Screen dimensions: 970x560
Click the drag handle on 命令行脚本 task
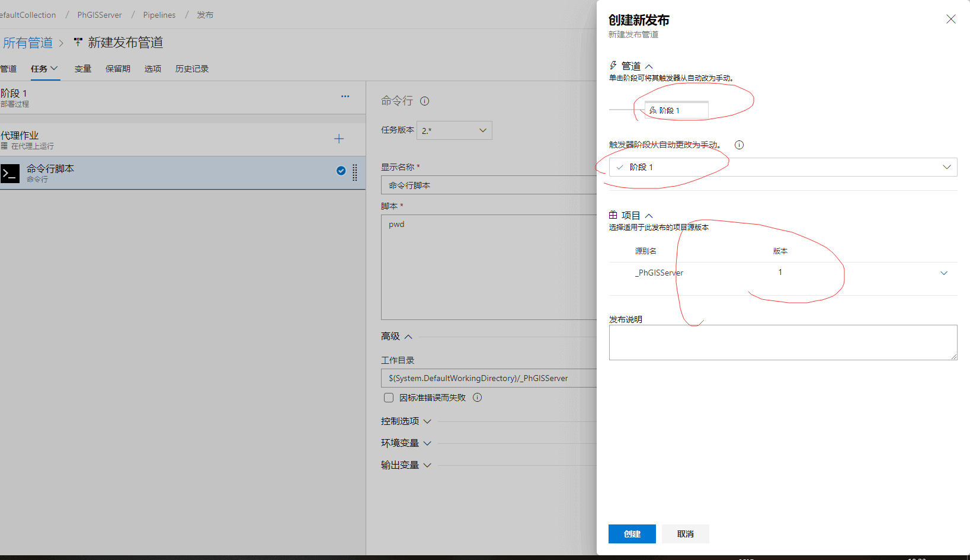[355, 172]
